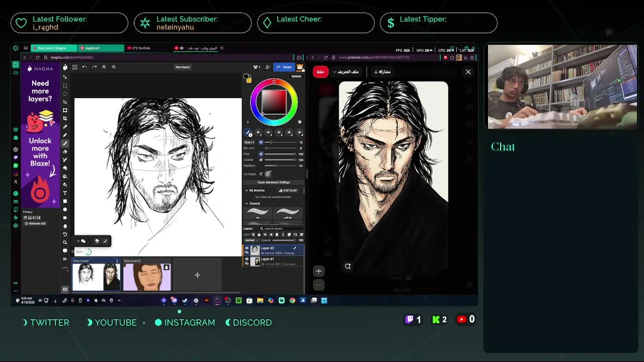Open the New board thumbnail options menu
This screenshot has height=362, width=644.
(117, 261)
